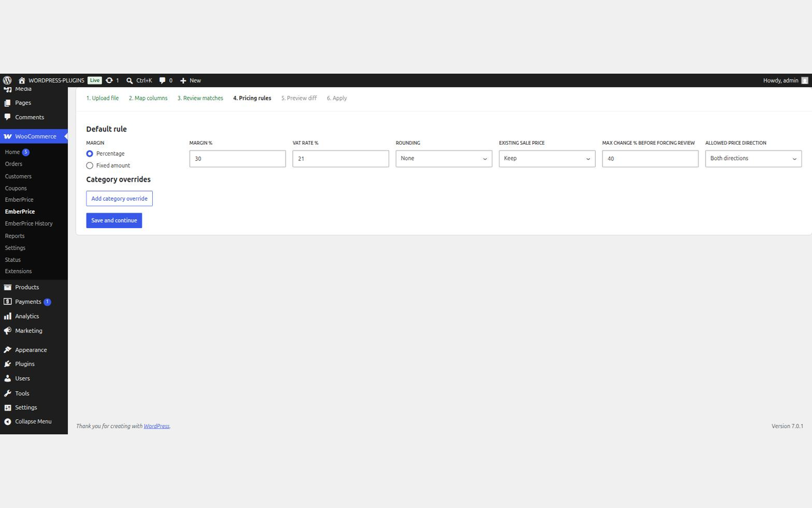Open Settings in the WooCommerce submenu
The height and width of the screenshot is (508, 812).
(15, 248)
